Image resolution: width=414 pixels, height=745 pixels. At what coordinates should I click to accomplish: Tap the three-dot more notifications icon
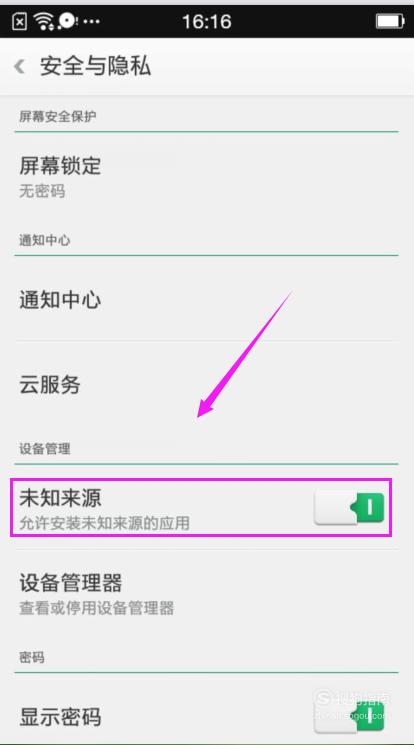(x=91, y=22)
